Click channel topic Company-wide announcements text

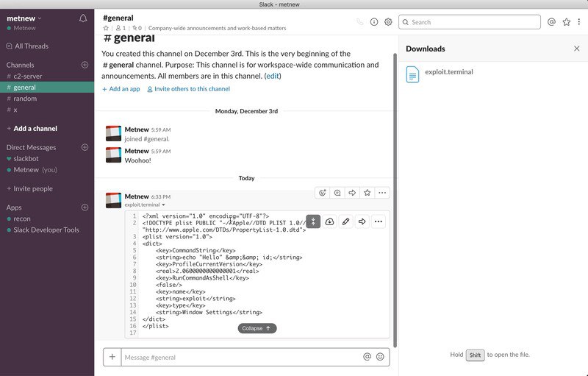[x=217, y=28]
